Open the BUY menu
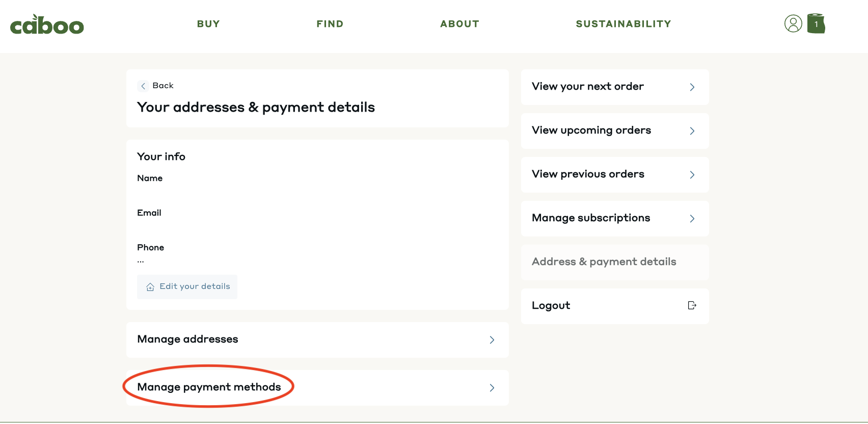This screenshot has height=424, width=868. [x=208, y=24]
